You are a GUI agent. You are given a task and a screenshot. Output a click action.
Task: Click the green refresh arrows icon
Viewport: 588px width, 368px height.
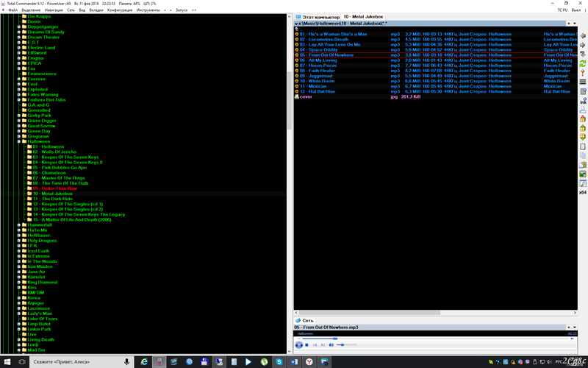[583, 63]
